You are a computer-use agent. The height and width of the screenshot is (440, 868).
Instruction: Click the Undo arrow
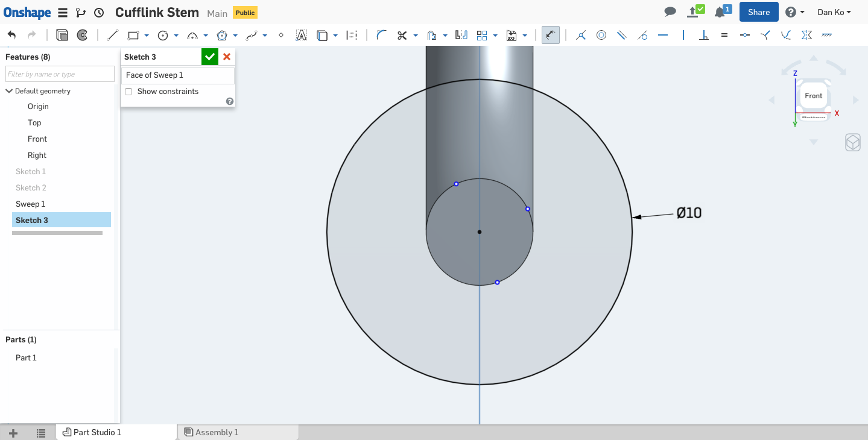tap(12, 36)
